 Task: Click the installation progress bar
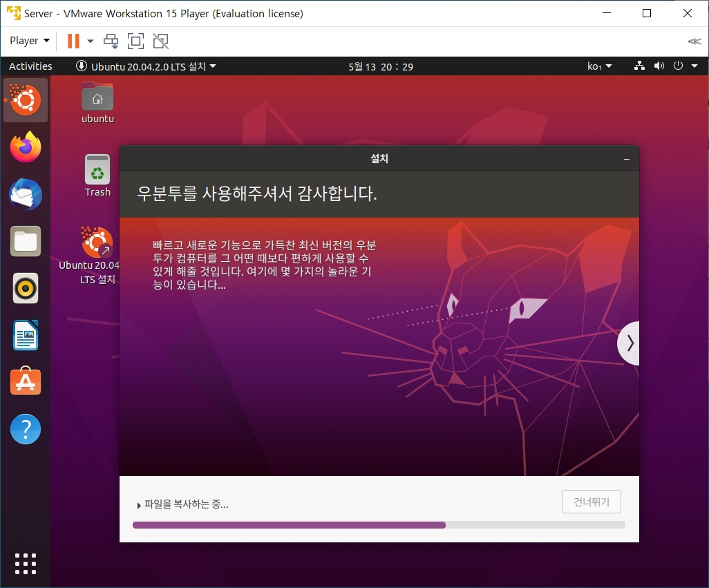[379, 524]
